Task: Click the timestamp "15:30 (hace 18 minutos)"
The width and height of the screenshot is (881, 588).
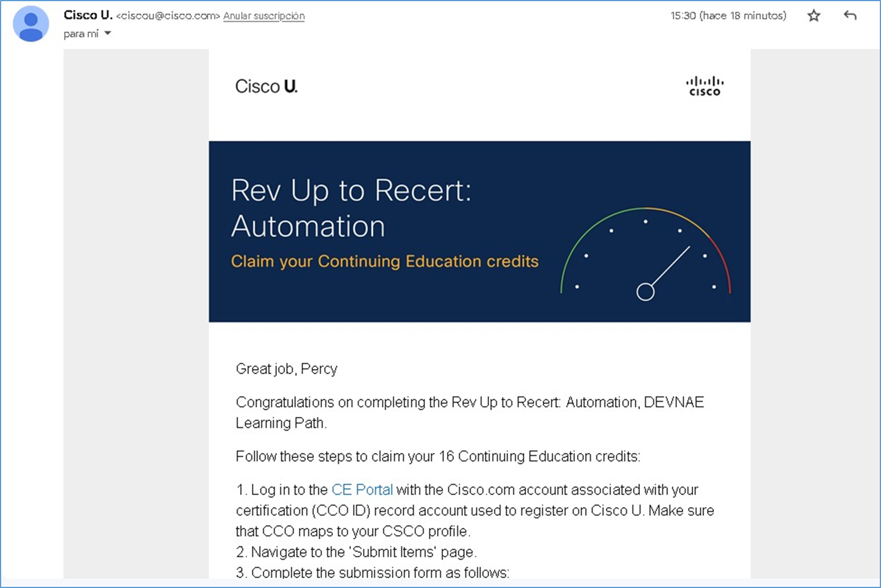Action: click(728, 16)
